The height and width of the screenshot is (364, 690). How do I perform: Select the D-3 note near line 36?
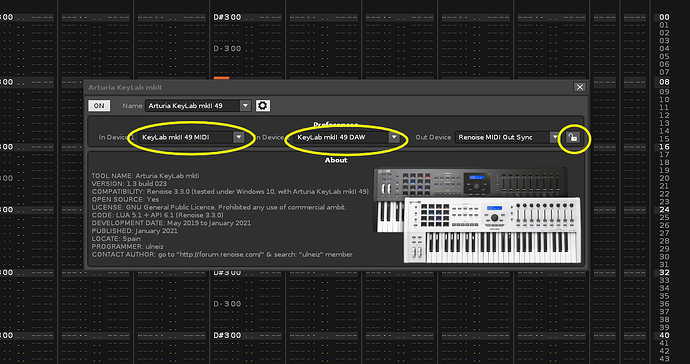click(x=228, y=304)
